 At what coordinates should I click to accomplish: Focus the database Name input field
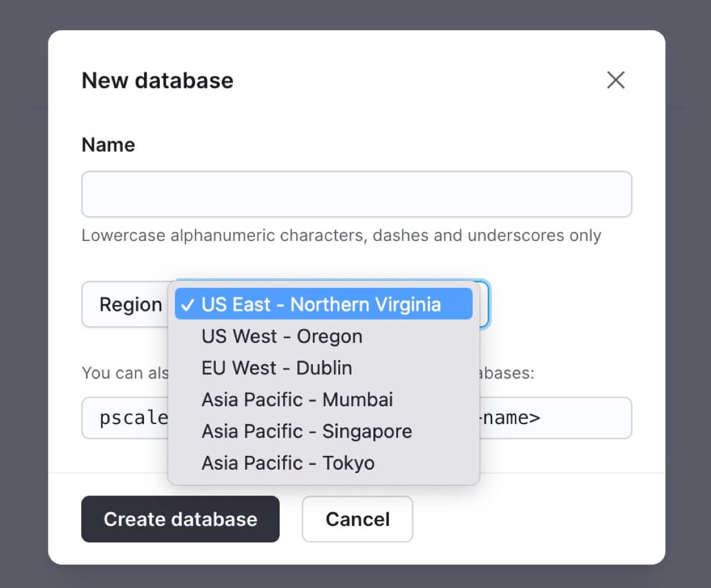pos(356,194)
